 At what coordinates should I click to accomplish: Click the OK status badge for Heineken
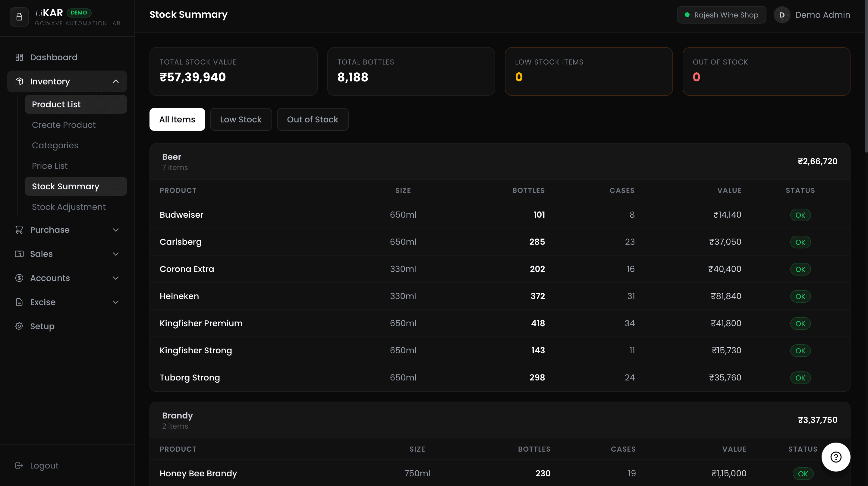click(800, 296)
